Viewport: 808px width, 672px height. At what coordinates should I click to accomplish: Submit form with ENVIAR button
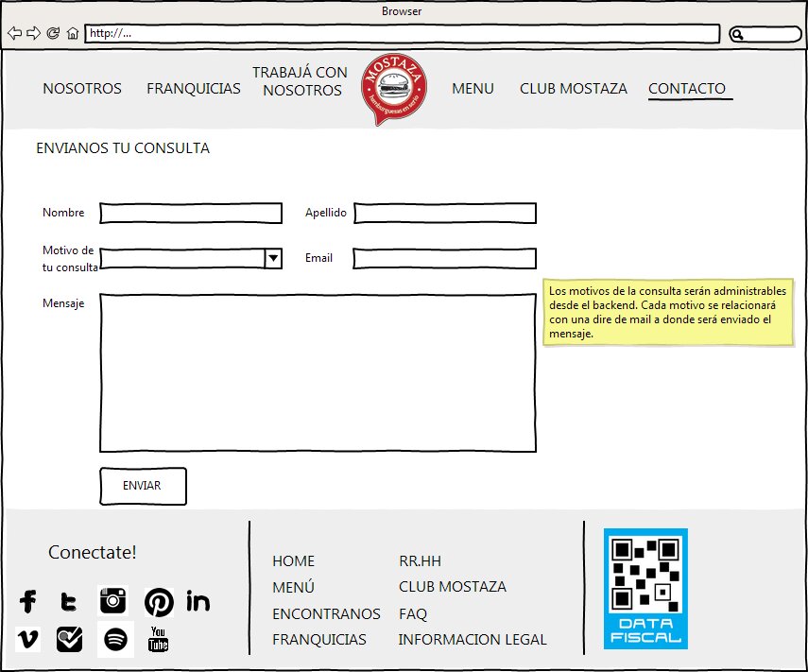coord(143,486)
